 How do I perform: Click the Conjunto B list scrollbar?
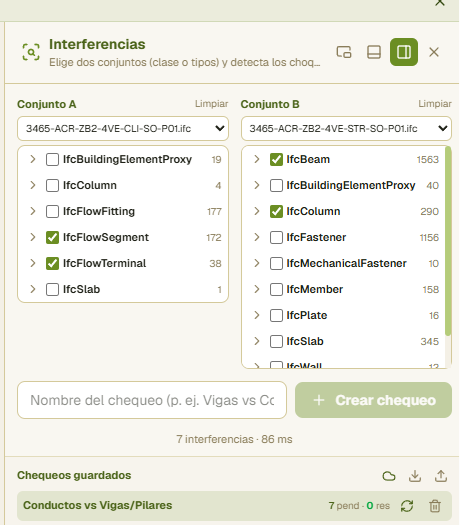click(x=448, y=241)
